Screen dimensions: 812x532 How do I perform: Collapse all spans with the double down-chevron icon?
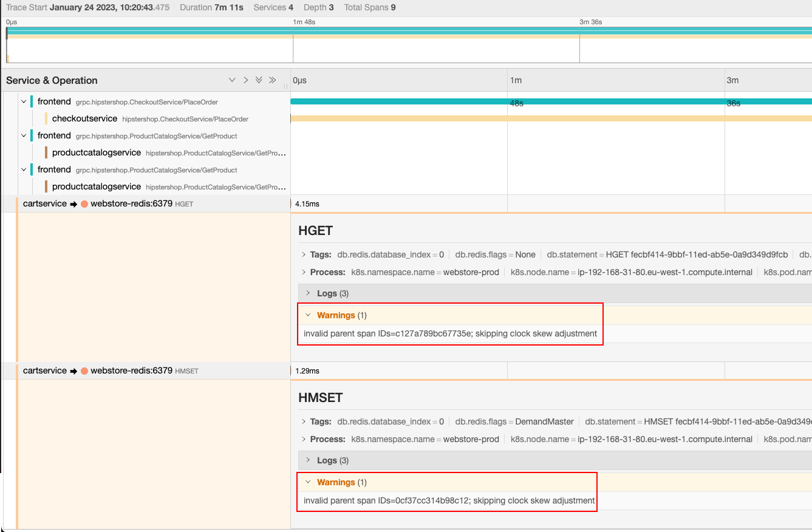click(259, 80)
